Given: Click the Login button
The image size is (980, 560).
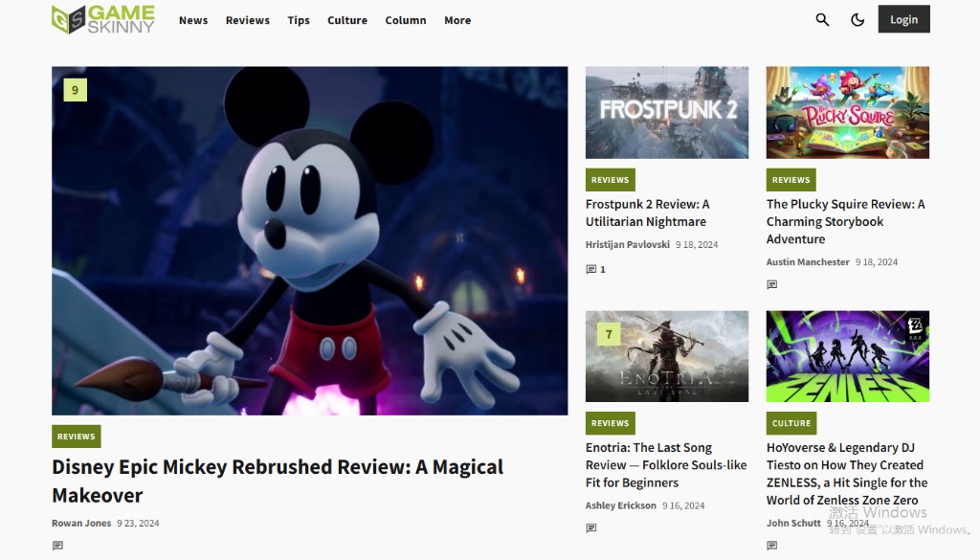Looking at the screenshot, I should [x=903, y=19].
